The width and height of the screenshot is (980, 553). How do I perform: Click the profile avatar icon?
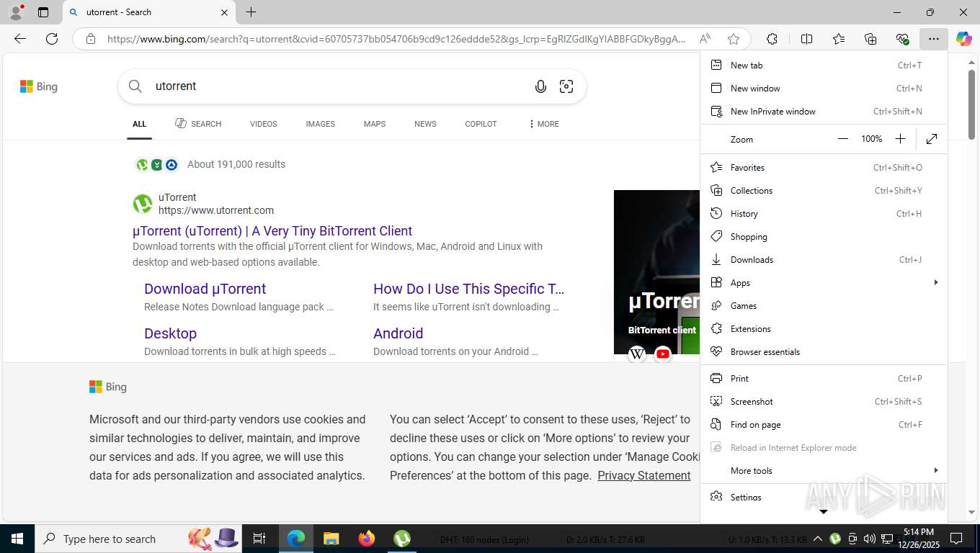point(16,12)
